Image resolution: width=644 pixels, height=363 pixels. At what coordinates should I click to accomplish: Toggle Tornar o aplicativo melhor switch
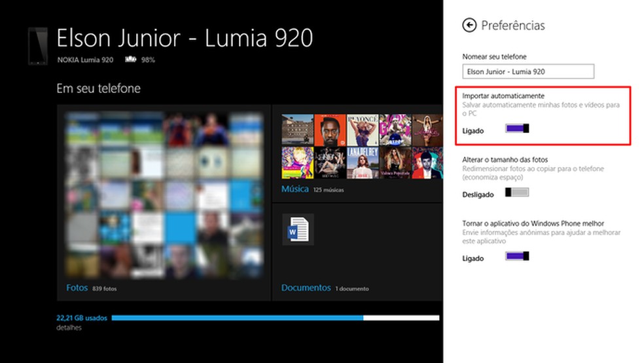[517, 256]
